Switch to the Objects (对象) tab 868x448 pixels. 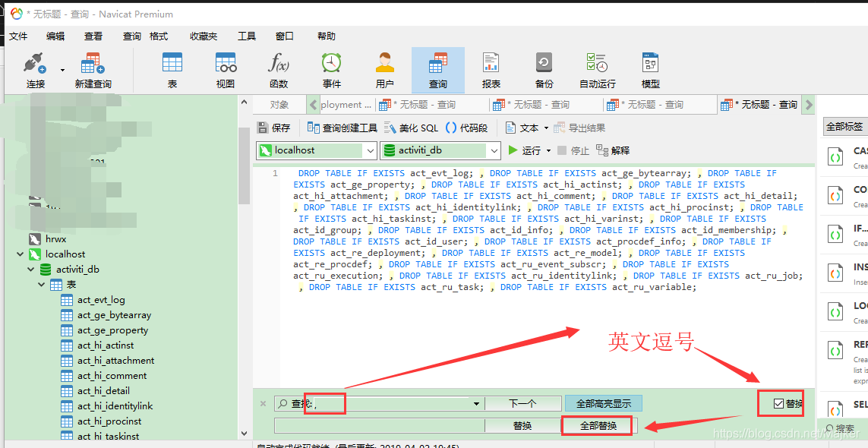click(279, 105)
